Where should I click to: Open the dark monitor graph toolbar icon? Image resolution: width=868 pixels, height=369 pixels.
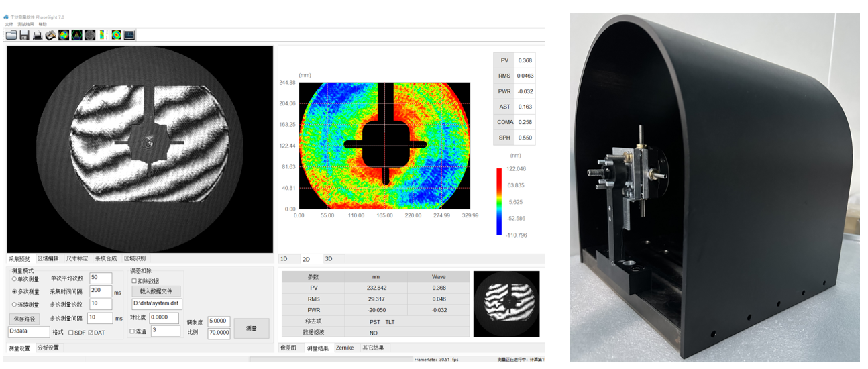tap(129, 35)
